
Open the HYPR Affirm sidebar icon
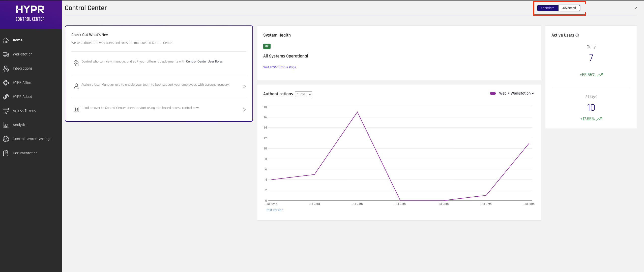coord(6,82)
